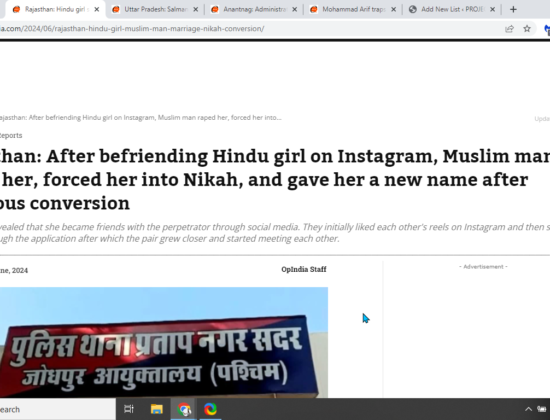The width and height of the screenshot is (550, 420).
Task: Click the Reports category link
Action: click(x=11, y=135)
